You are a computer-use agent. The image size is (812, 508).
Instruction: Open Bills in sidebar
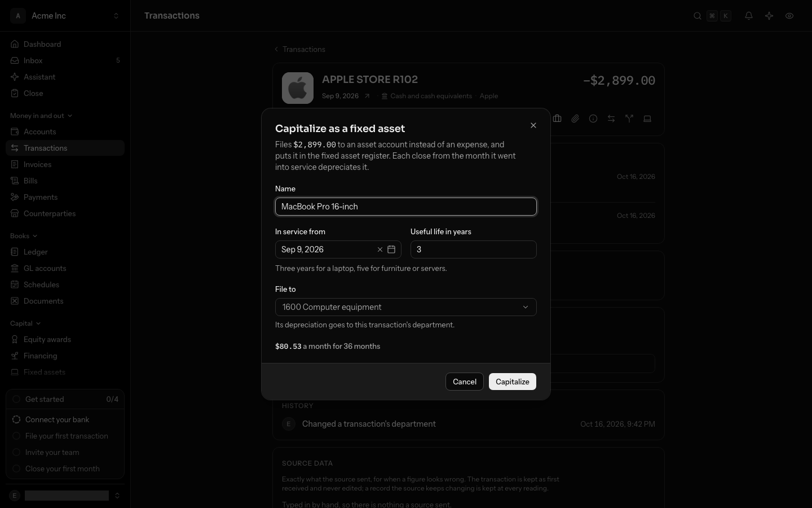tap(65, 181)
